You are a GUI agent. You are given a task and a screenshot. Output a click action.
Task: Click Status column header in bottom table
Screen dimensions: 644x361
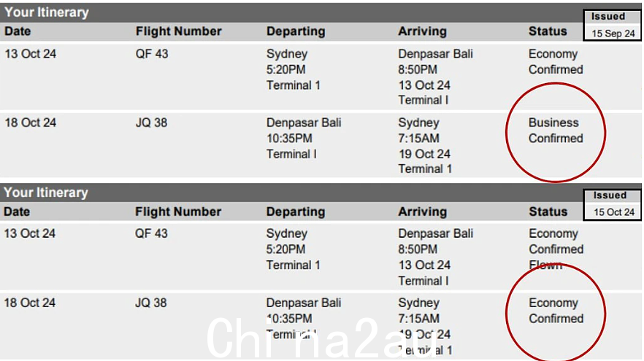548,211
